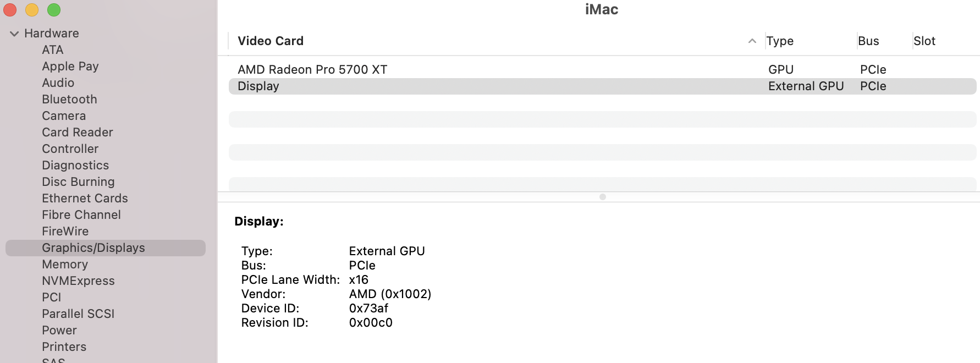The height and width of the screenshot is (363, 980).
Task: Sort by Video Card column header
Action: click(x=271, y=41)
